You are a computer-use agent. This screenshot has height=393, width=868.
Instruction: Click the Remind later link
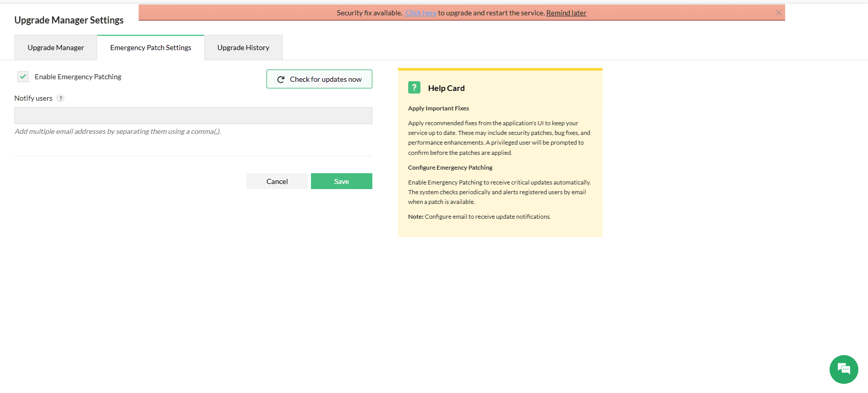coord(566,13)
